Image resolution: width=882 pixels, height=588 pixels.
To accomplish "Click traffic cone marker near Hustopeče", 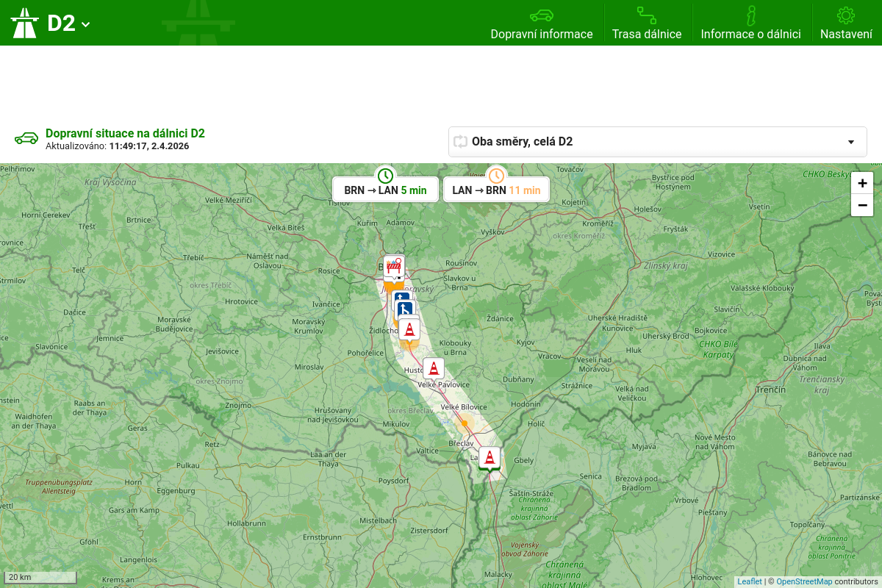I will [434, 368].
